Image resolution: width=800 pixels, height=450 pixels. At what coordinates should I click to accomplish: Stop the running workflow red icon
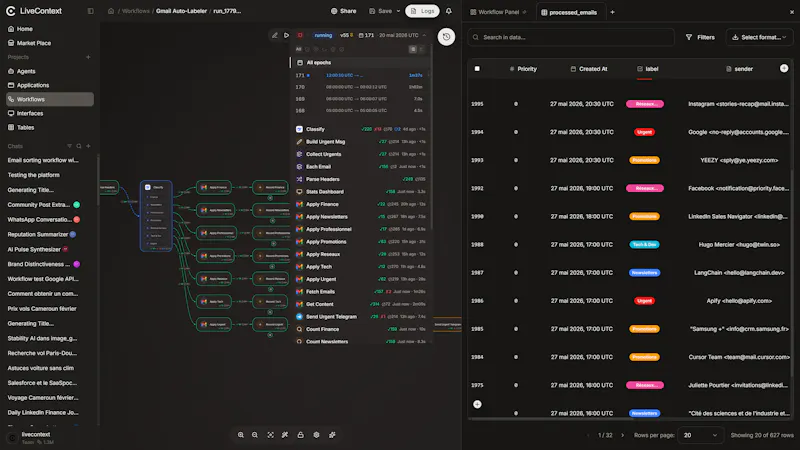pyautogui.click(x=300, y=35)
